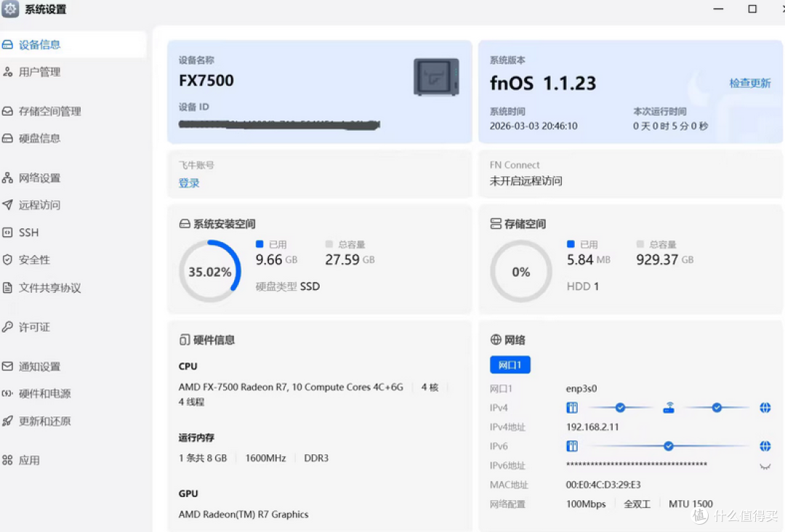Click the NAS device image
The image size is (785, 532).
coord(436,77)
